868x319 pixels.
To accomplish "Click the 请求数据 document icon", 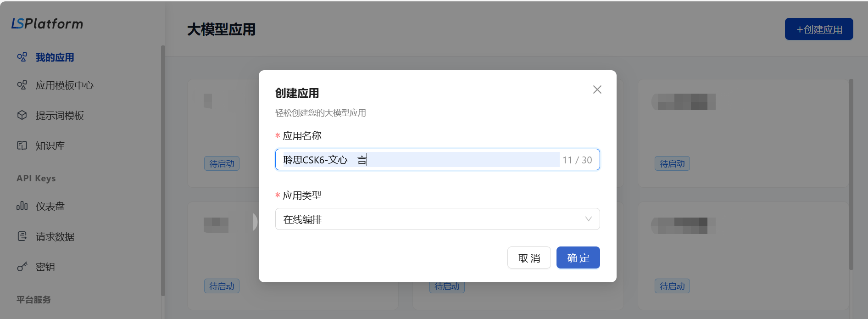I will tap(22, 236).
